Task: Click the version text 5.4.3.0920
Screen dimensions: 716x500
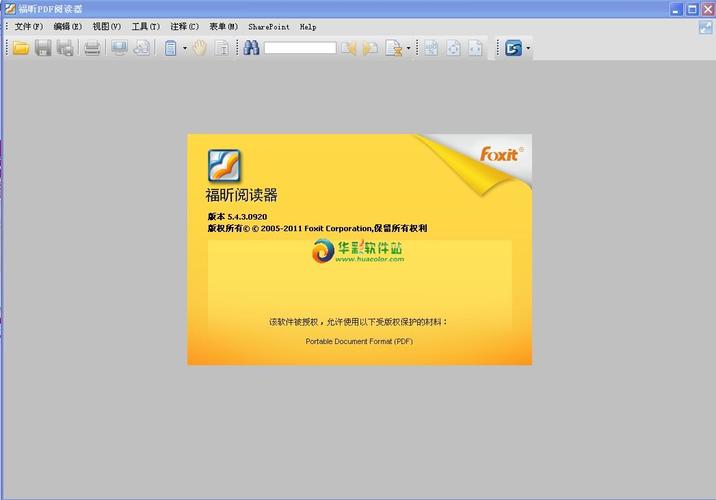Action: (247, 217)
